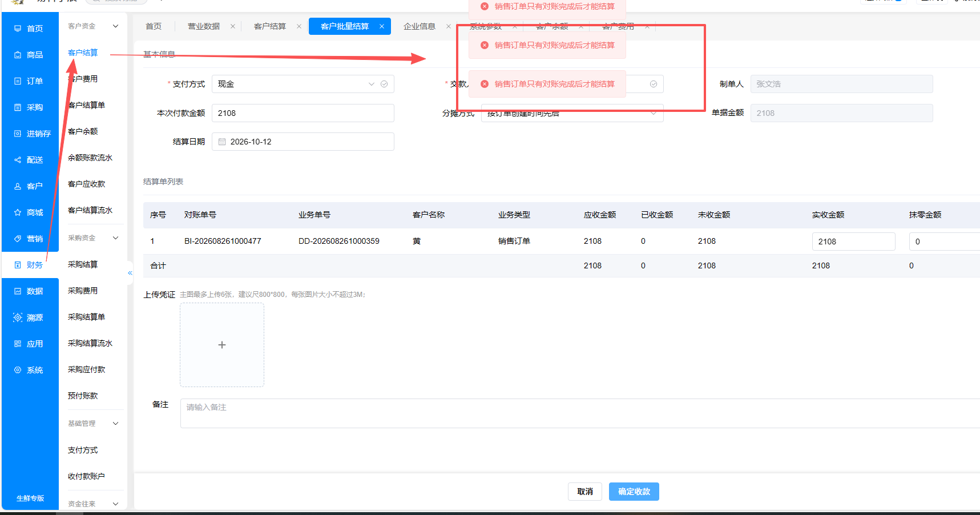Open 收付款账户 in the submenu
The height and width of the screenshot is (515, 980).
pos(86,476)
